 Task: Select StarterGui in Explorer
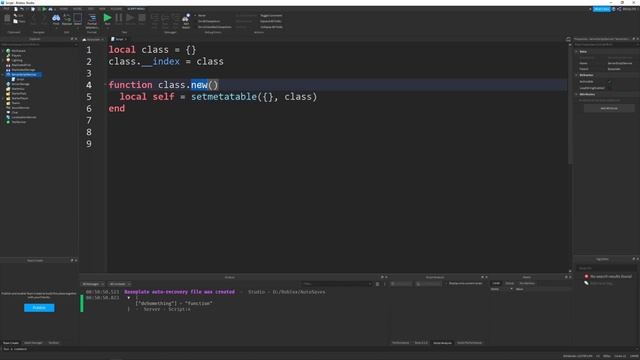pyautogui.click(x=18, y=89)
